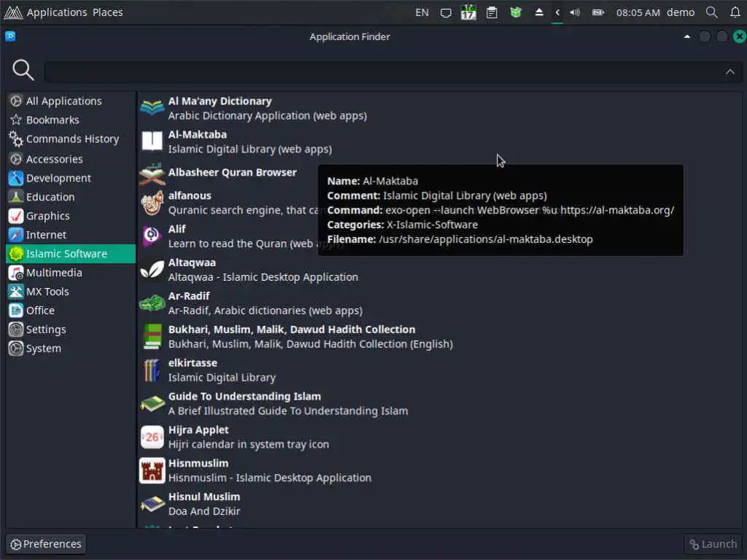Click the screen display tray icon

click(x=446, y=12)
